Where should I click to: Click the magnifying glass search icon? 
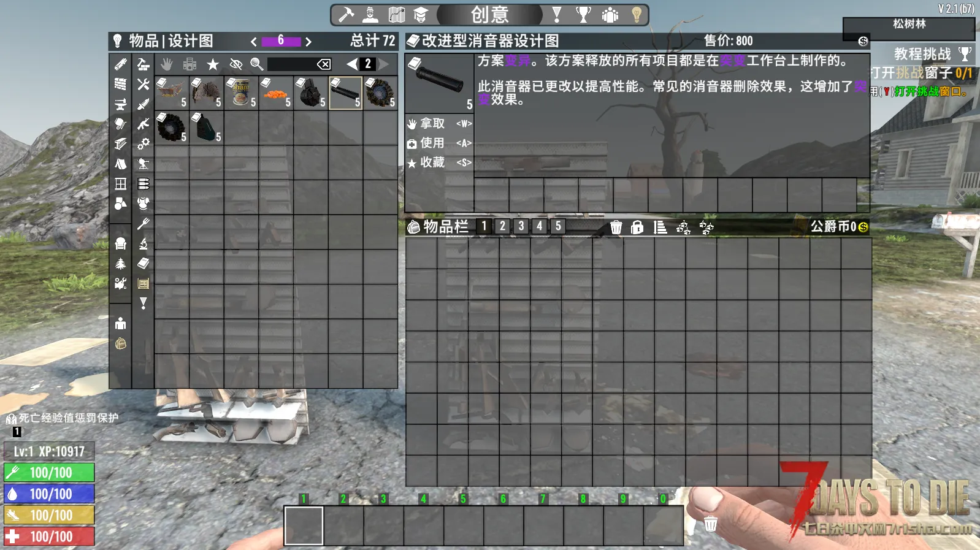tap(257, 64)
